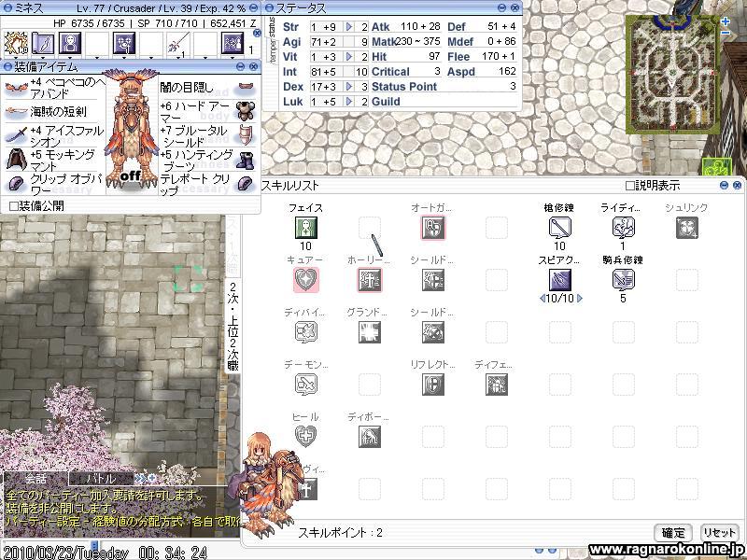Open dropdown under the portrait hotbar slot
Viewport: 747px width, 560px height.
70,58
